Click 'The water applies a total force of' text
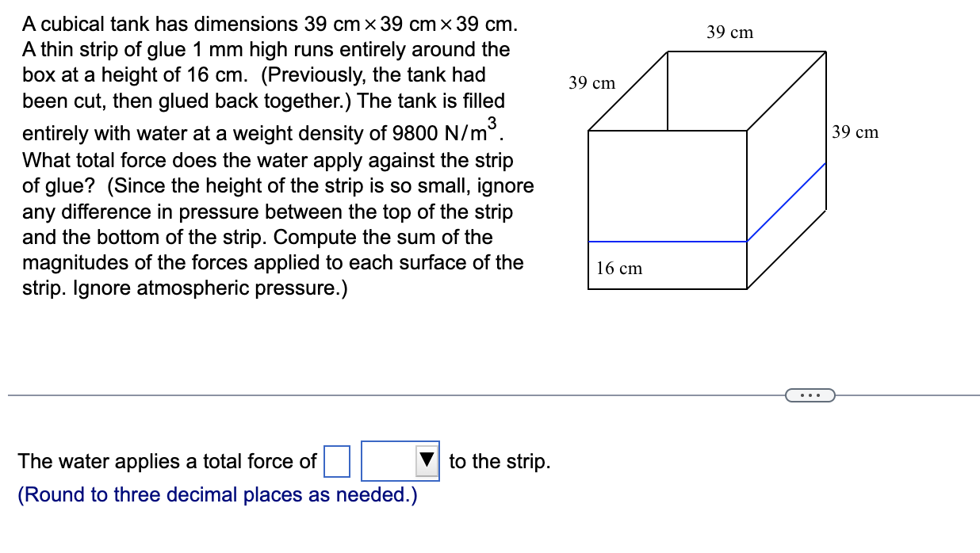Viewport: 980px width, 553px height. point(167,461)
